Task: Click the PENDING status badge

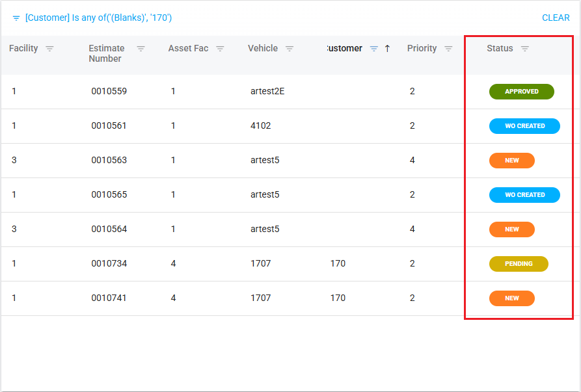Action: click(519, 264)
